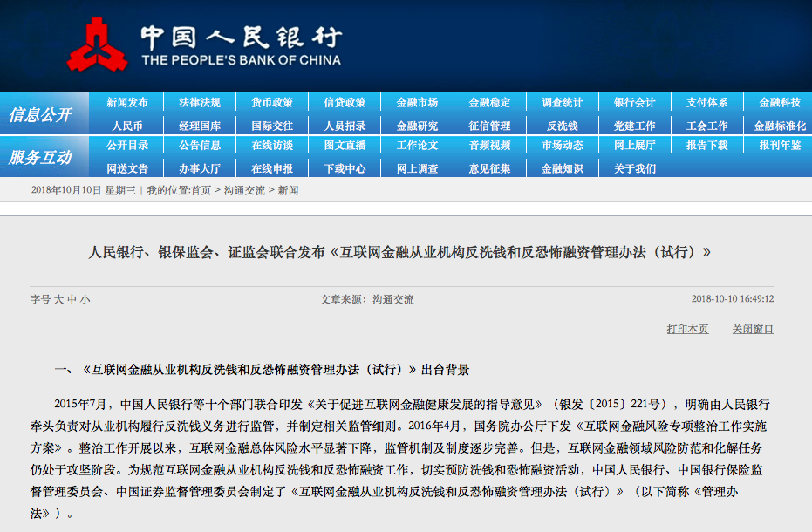The width and height of the screenshot is (812, 532).
Task: Click 打印本页 to print page
Action: 687,329
